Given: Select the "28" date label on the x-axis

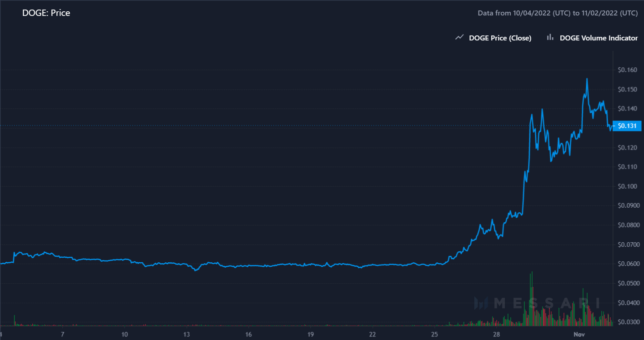Looking at the screenshot, I should [496, 335].
